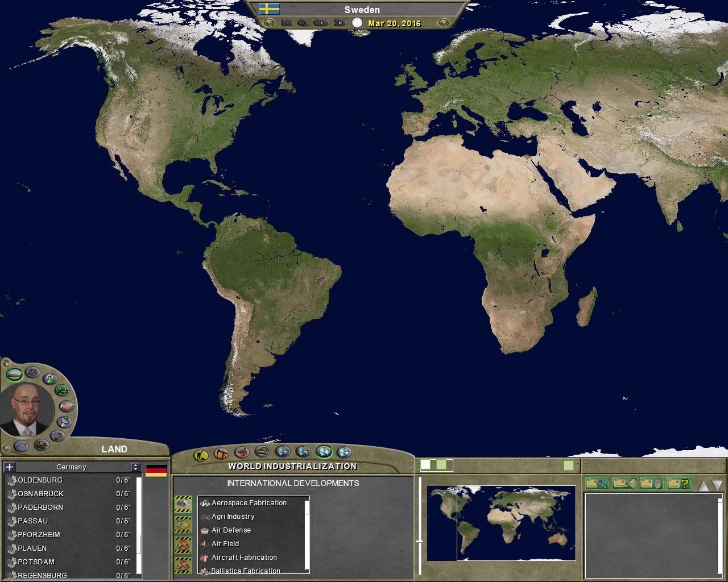Toggle the second tan minimap filter square
728x582 pixels.
(x=441, y=465)
